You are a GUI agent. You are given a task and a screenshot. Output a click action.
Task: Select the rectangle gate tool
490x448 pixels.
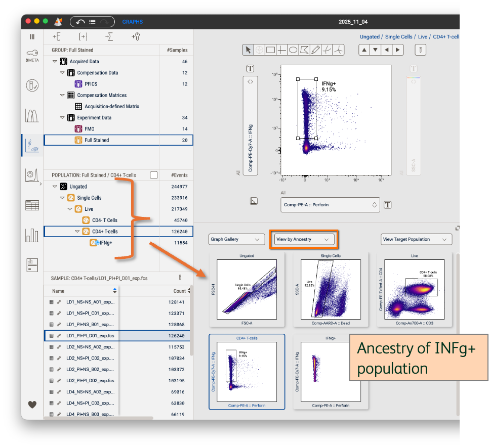(x=270, y=50)
